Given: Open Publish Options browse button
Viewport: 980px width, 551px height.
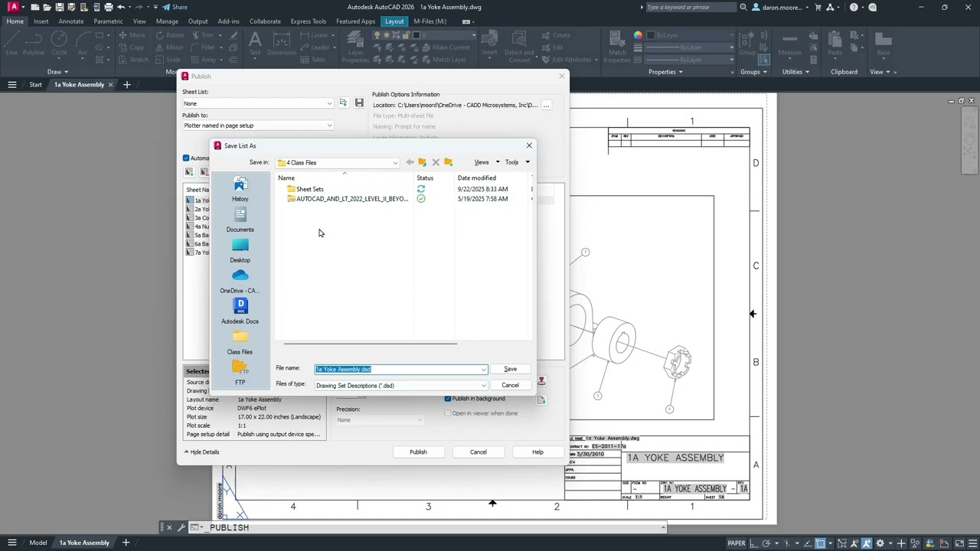Looking at the screenshot, I should click(546, 105).
